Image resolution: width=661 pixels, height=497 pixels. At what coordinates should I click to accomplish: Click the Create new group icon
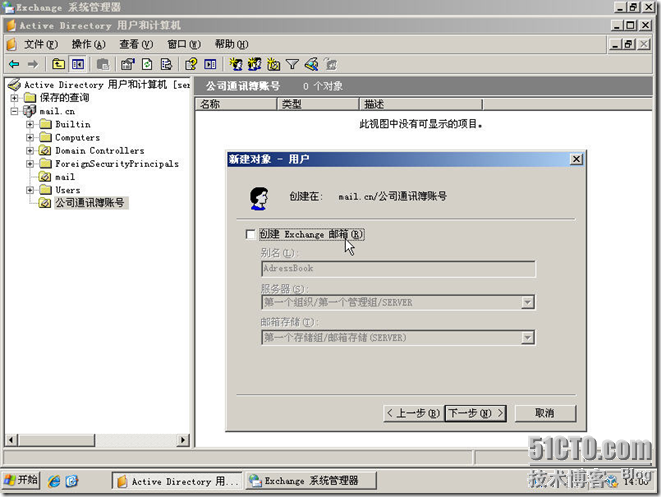[x=255, y=64]
